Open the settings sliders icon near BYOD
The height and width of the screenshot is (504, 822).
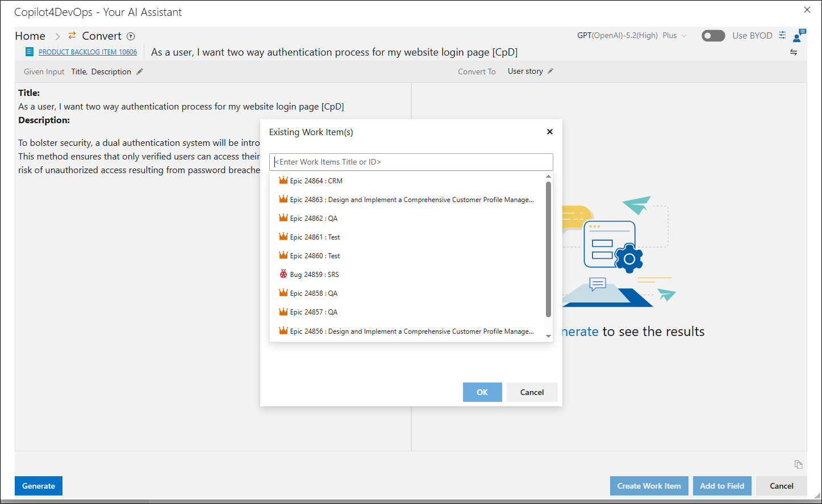[x=782, y=35]
